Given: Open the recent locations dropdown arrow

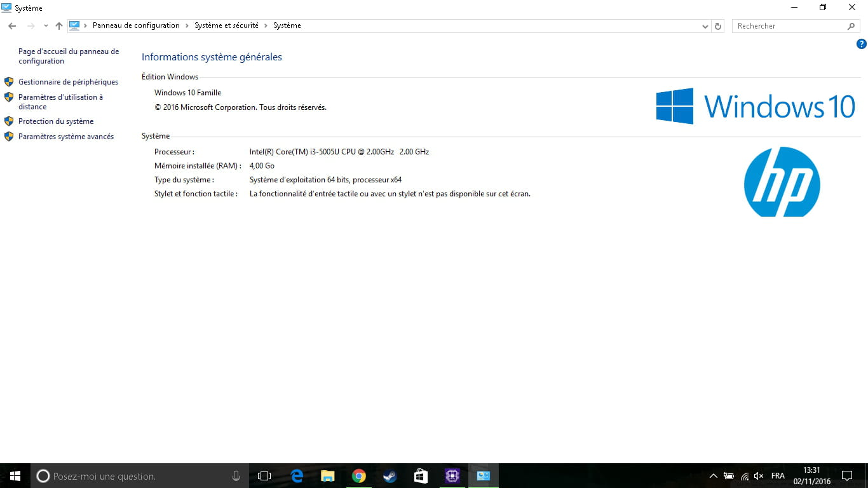Looking at the screenshot, I should (x=46, y=26).
